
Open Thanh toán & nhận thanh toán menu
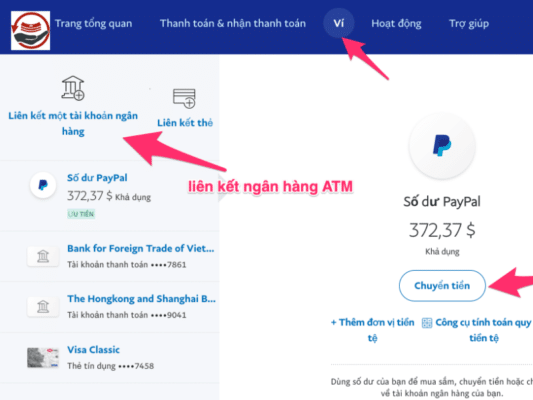pos(233,23)
